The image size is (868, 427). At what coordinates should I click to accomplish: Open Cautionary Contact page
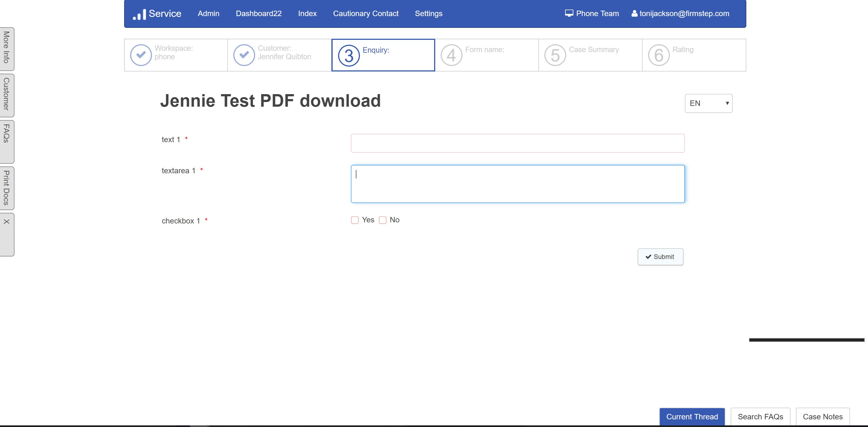coord(366,13)
